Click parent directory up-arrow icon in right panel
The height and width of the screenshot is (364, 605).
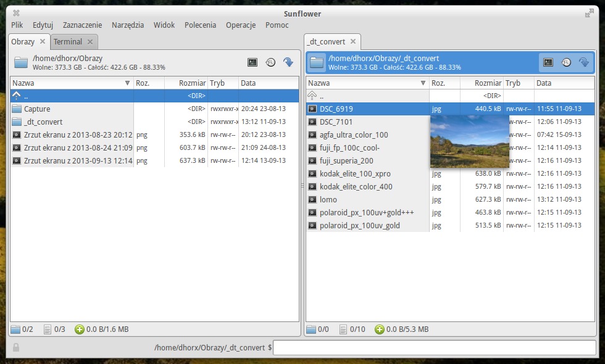tap(312, 95)
